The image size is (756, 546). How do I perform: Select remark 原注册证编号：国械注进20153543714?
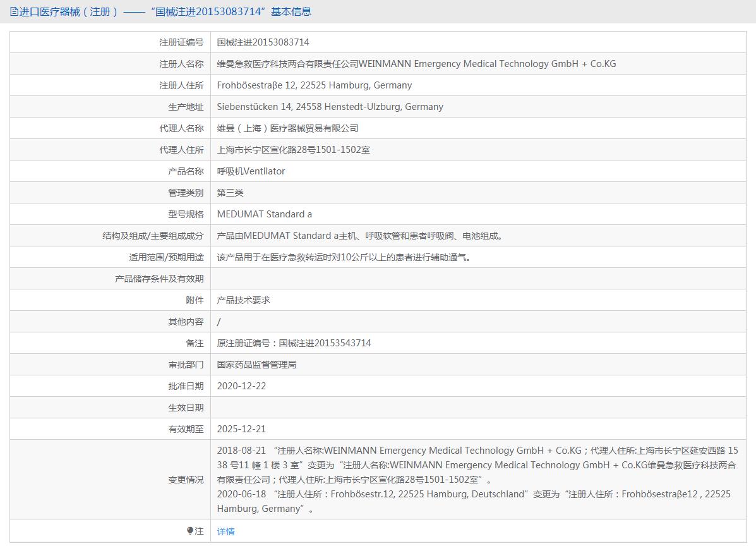point(294,343)
